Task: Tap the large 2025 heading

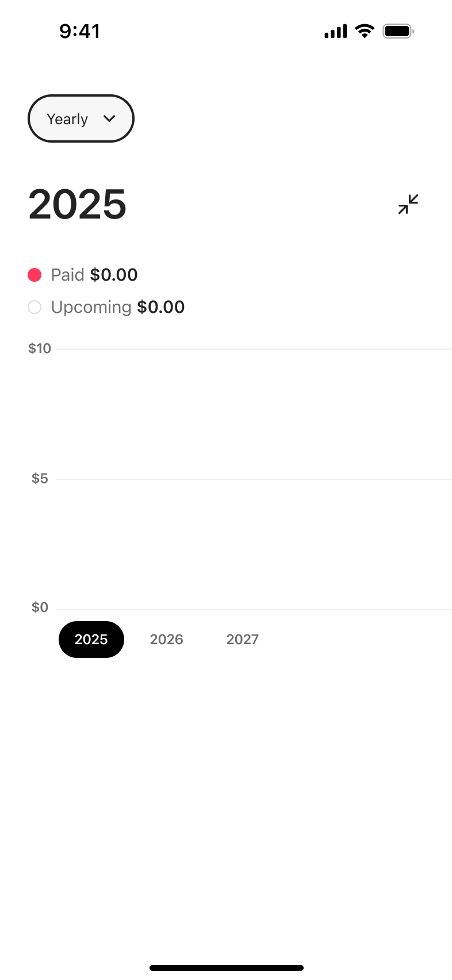Action: point(77,204)
